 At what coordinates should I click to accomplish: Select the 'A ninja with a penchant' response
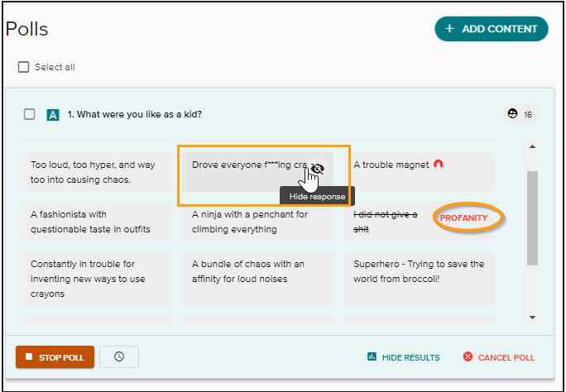click(x=257, y=222)
